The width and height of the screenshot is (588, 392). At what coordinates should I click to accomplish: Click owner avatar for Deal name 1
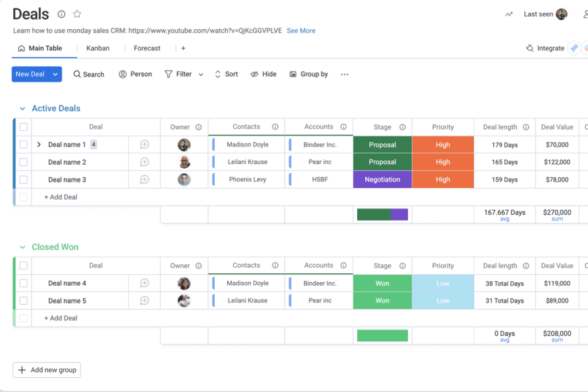[184, 145]
